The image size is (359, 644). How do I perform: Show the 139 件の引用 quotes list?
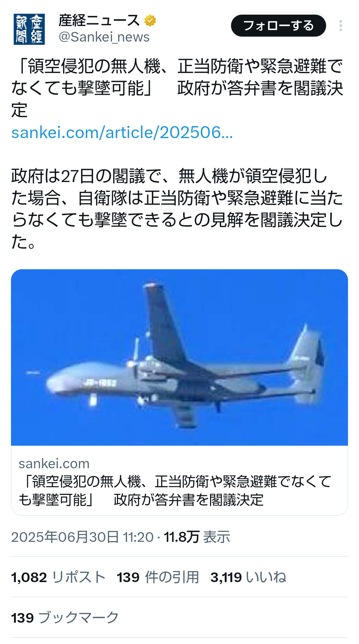tap(158, 577)
